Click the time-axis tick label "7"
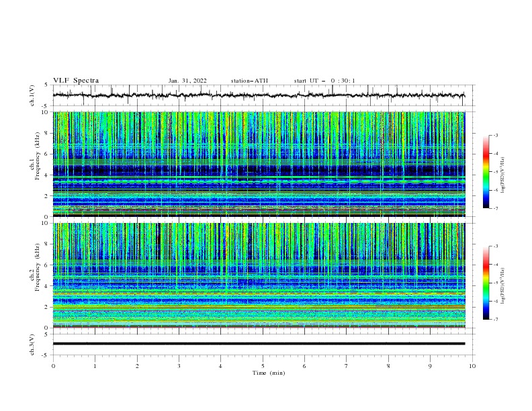This screenshot has width=532, height=411. (x=347, y=366)
